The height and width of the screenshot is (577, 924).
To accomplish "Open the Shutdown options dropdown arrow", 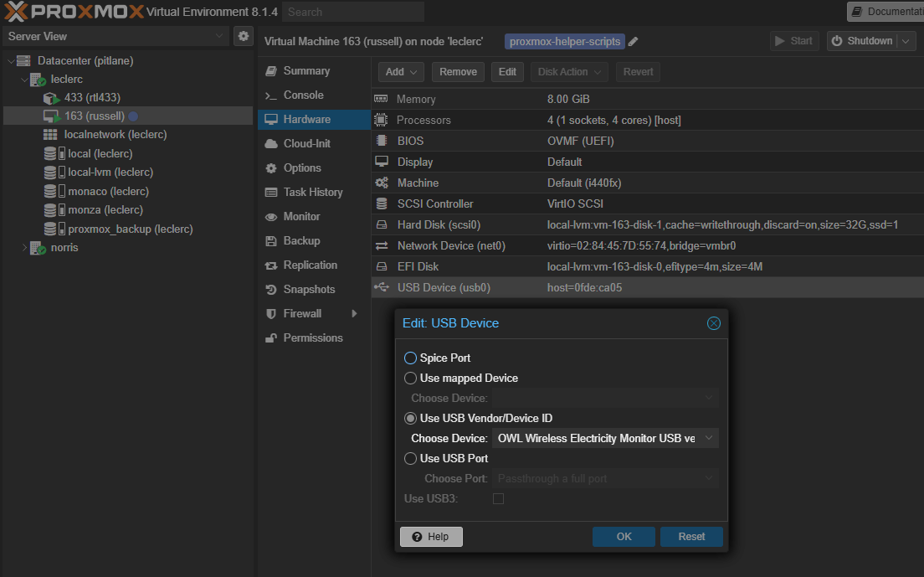I will pyautogui.click(x=906, y=41).
